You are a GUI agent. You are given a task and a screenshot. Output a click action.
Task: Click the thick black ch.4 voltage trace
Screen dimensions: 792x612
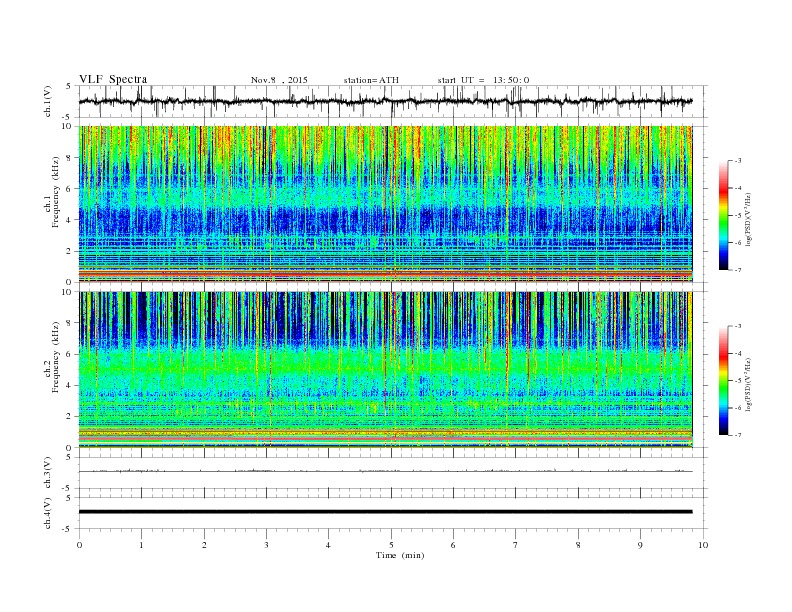(385, 512)
